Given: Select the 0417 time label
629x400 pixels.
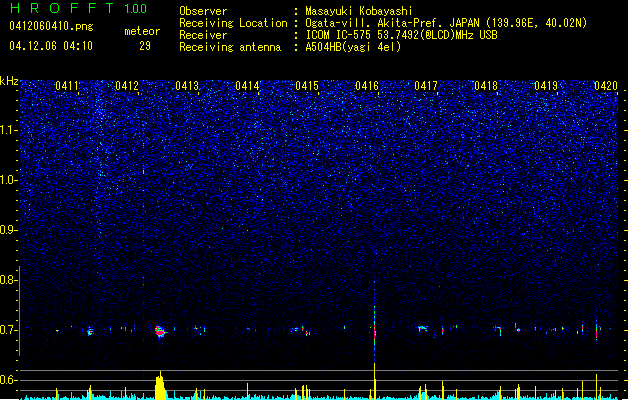Looking at the screenshot, I should click(426, 86).
